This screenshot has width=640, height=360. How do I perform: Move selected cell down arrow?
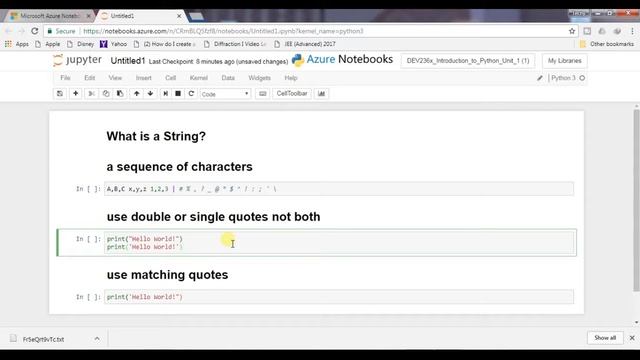tap(150, 93)
